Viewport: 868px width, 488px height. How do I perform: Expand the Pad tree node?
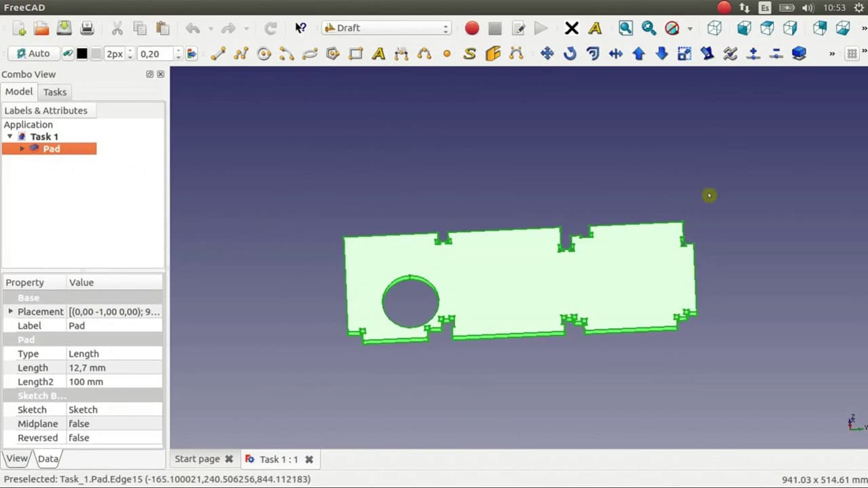22,148
